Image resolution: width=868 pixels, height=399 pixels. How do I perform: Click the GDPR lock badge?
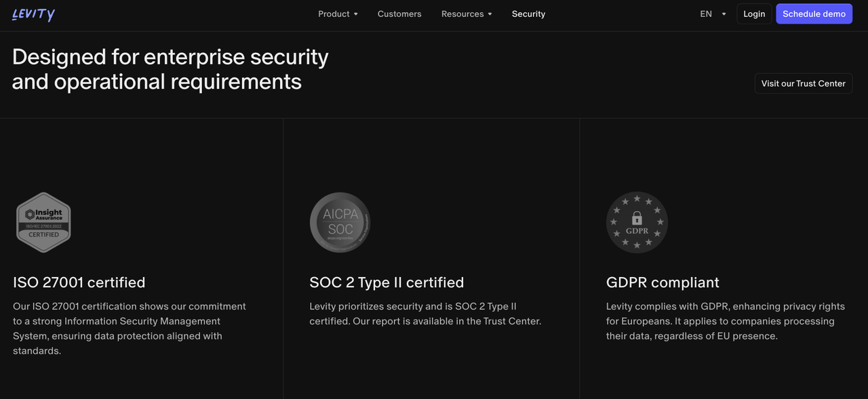[x=637, y=222]
